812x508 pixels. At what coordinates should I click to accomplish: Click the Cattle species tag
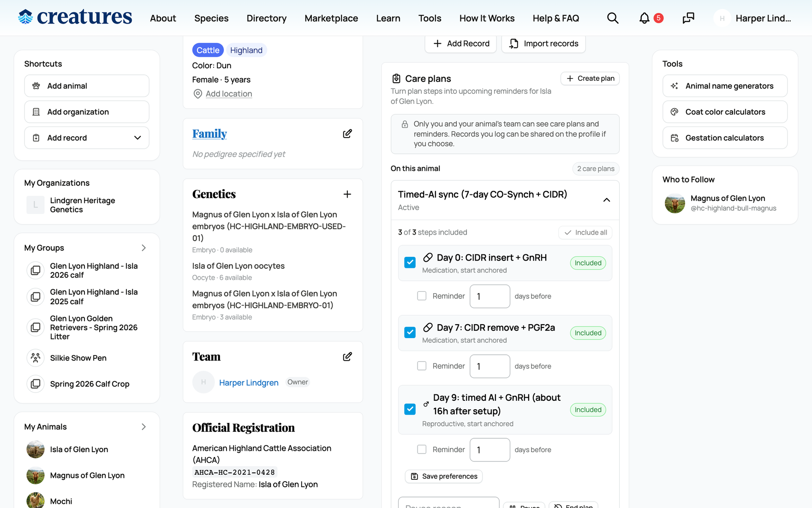pos(208,50)
